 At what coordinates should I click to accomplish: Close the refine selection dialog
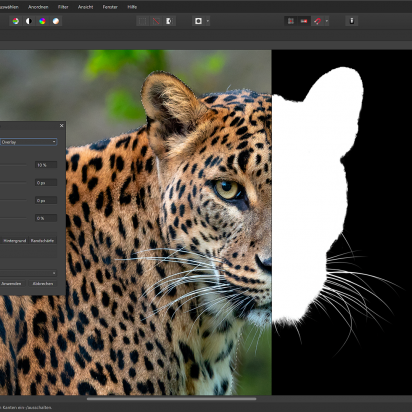pos(61,126)
